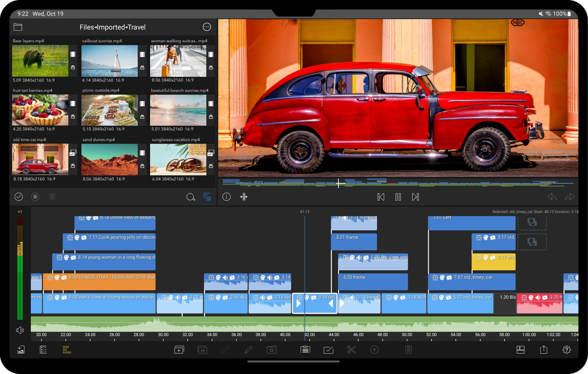The width and height of the screenshot is (588, 374).
Task: Tap the add overlay clip icon
Action: click(x=179, y=350)
